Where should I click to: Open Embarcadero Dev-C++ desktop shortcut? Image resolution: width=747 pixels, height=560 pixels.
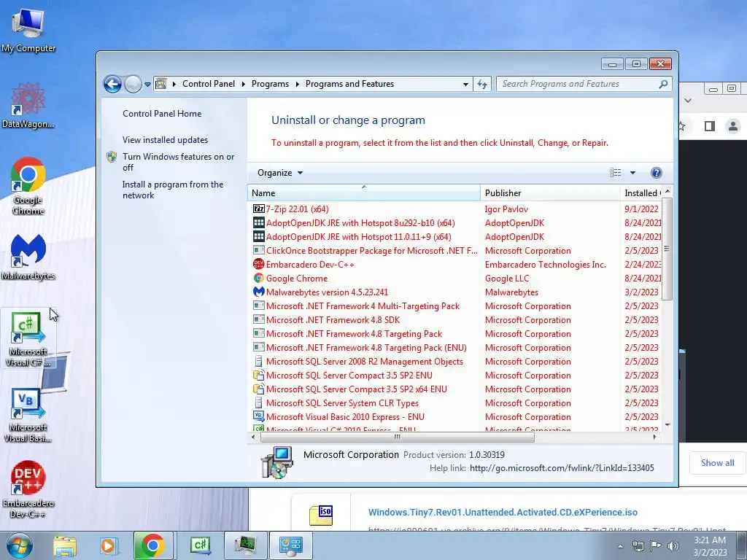pyautogui.click(x=28, y=489)
